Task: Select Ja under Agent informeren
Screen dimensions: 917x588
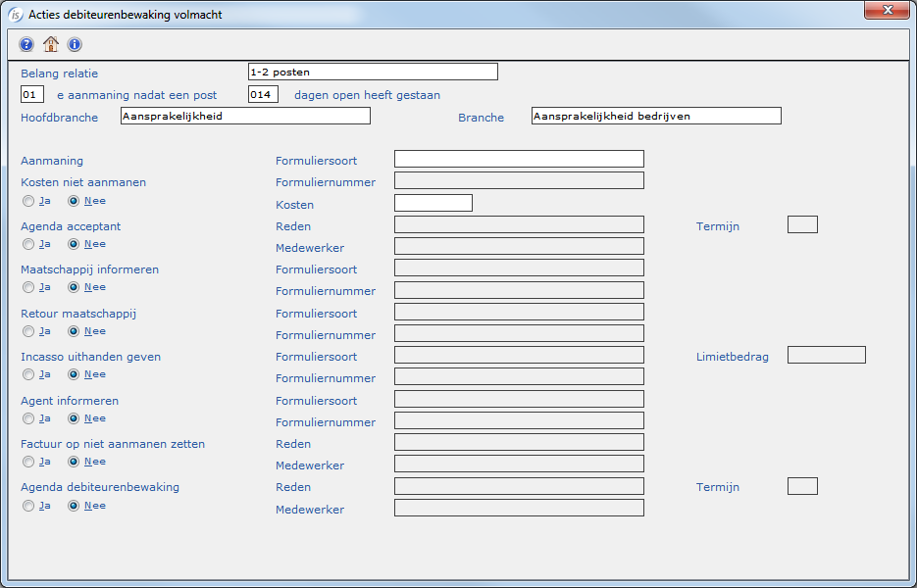Action: [x=28, y=418]
